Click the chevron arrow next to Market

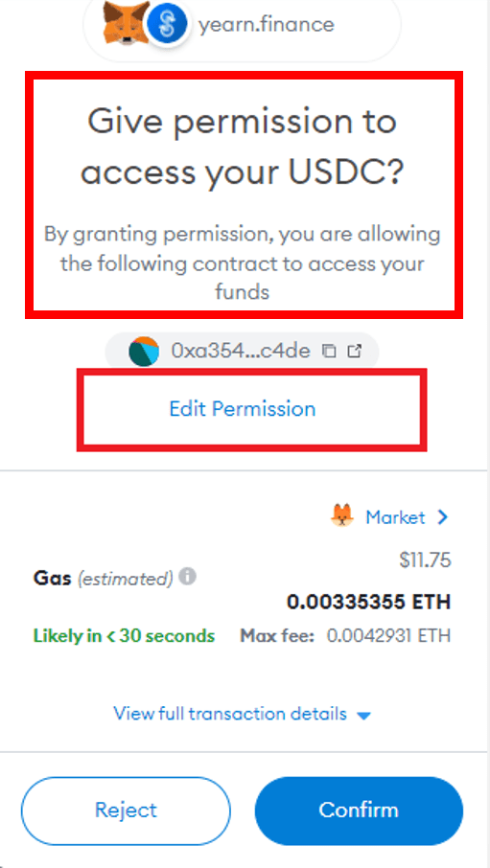click(x=442, y=517)
